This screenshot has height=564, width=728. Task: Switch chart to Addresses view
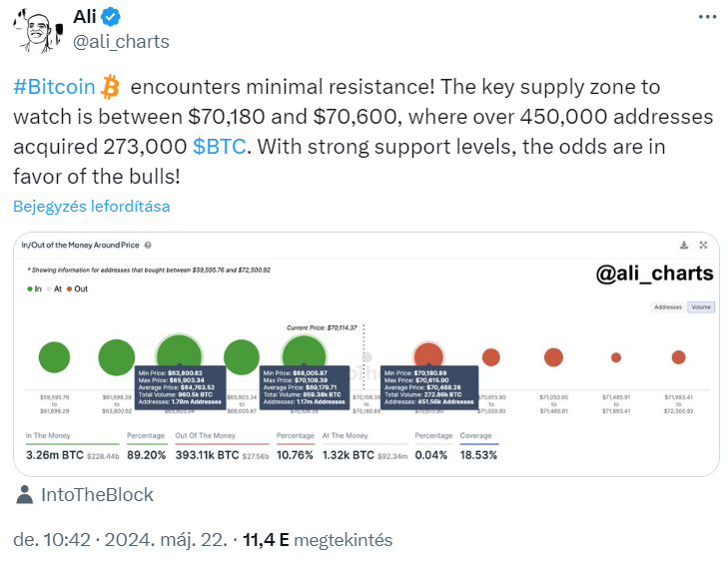[668, 307]
